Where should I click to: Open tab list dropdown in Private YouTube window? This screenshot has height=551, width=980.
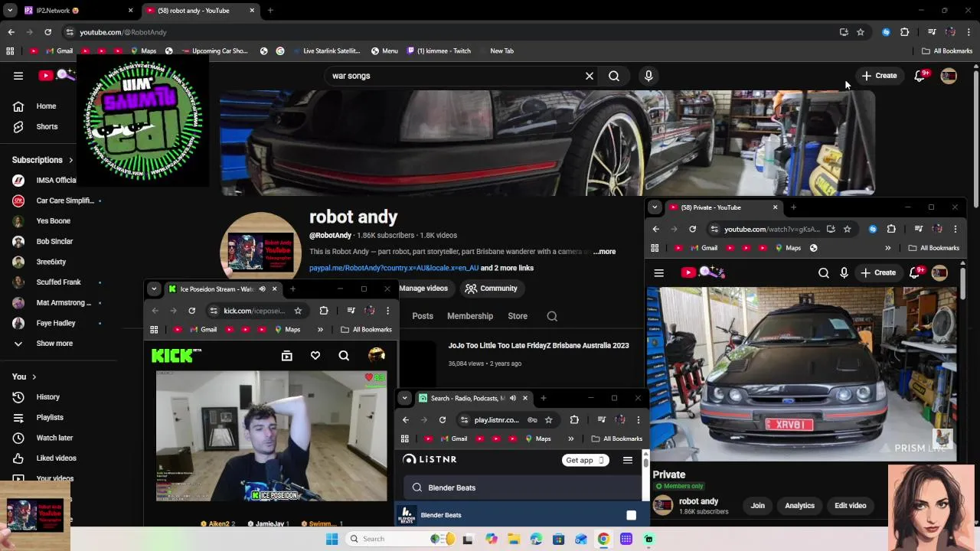[x=655, y=207]
